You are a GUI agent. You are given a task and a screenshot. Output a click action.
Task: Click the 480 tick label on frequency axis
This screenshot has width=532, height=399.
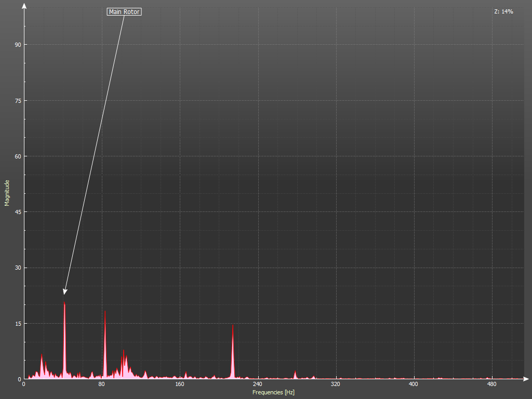(491, 384)
